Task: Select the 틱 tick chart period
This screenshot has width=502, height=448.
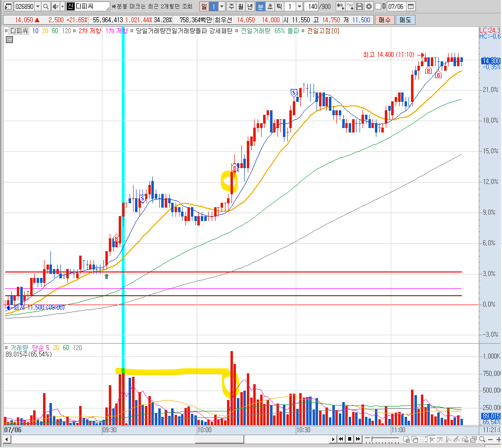Action: pos(279,6)
